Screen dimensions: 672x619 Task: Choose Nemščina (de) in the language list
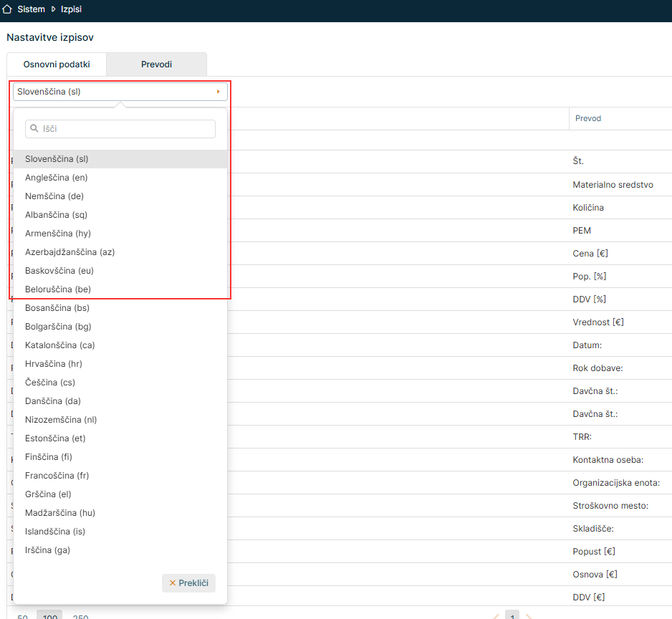click(54, 196)
